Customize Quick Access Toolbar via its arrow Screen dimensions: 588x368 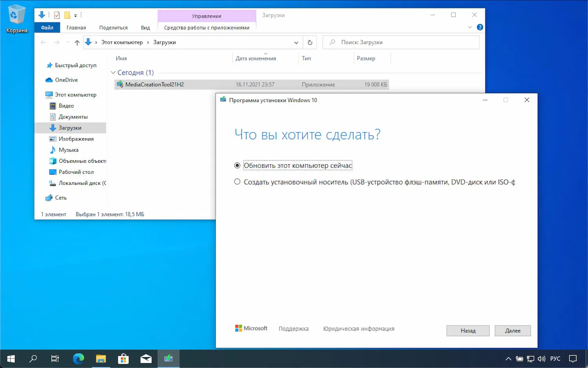(x=76, y=15)
